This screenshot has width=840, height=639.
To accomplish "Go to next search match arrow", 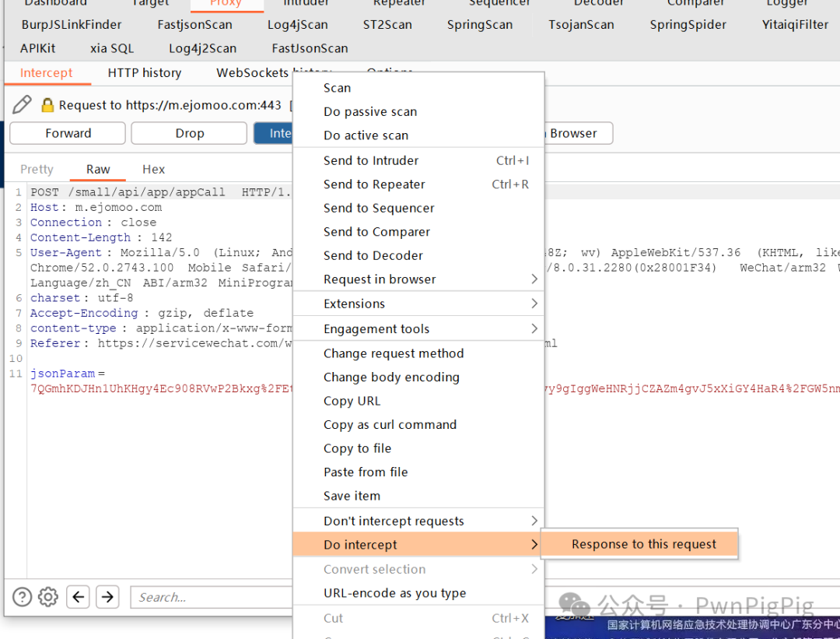I will (x=107, y=597).
